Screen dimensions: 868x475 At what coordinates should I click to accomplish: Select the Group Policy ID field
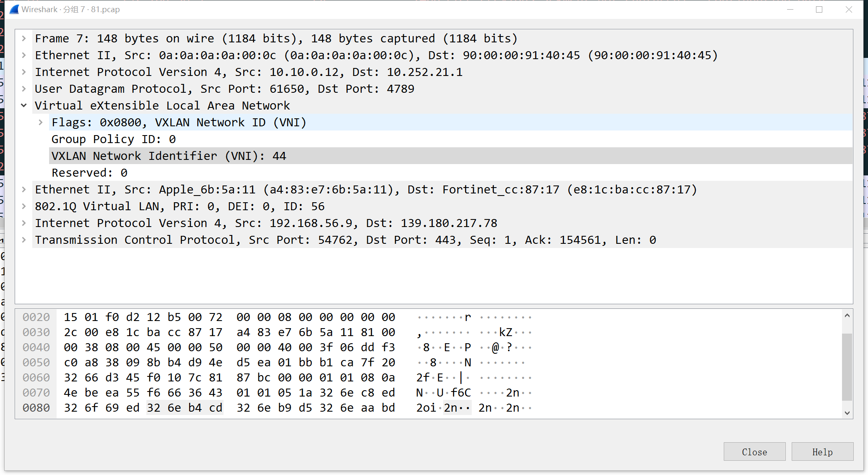pyautogui.click(x=114, y=139)
